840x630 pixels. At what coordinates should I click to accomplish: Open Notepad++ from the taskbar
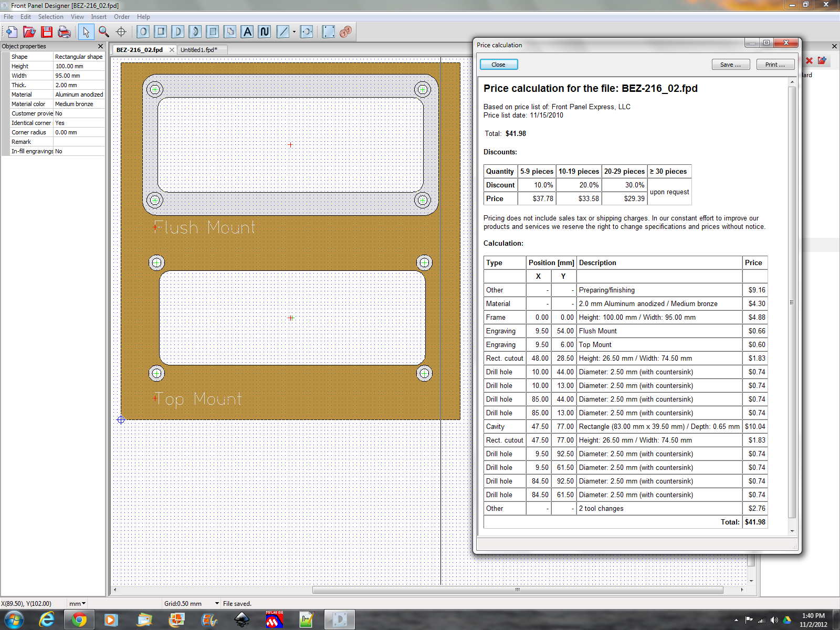pos(307,620)
